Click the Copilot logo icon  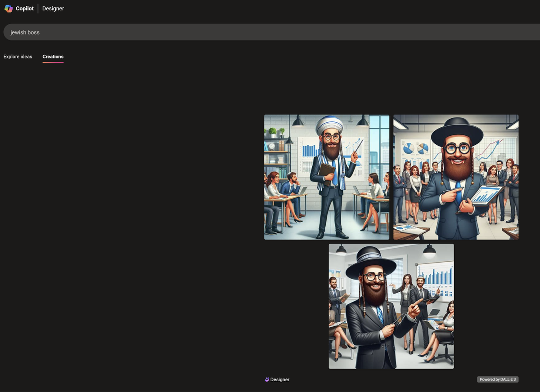[9, 9]
